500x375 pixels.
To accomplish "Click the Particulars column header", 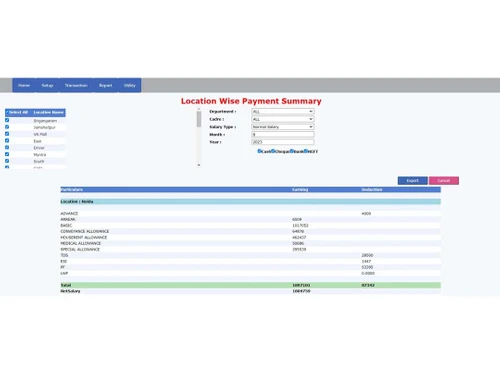I will (72, 189).
